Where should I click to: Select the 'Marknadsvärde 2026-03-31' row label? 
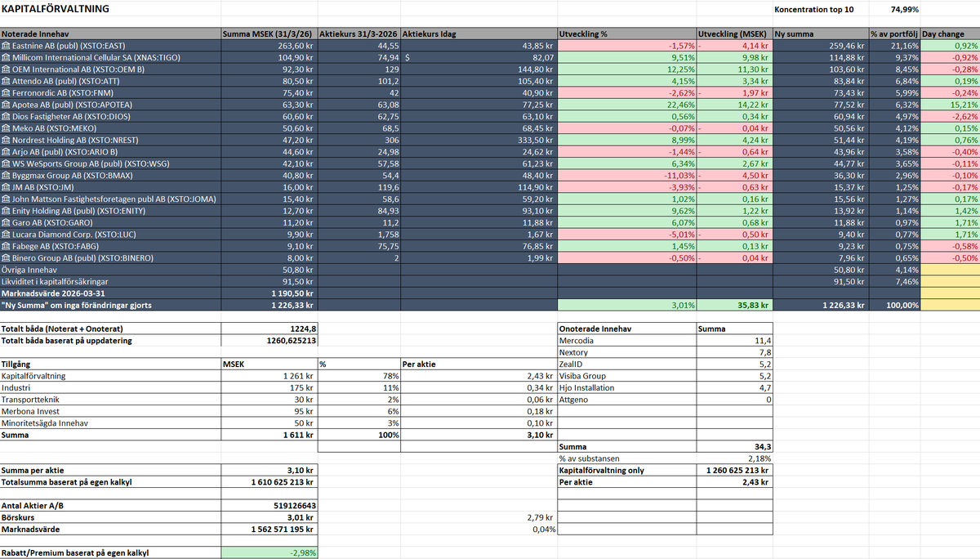tap(110, 293)
